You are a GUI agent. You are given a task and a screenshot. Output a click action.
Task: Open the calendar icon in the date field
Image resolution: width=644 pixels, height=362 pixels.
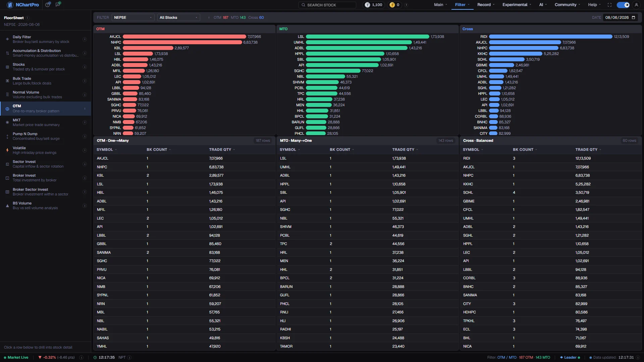[x=633, y=17]
